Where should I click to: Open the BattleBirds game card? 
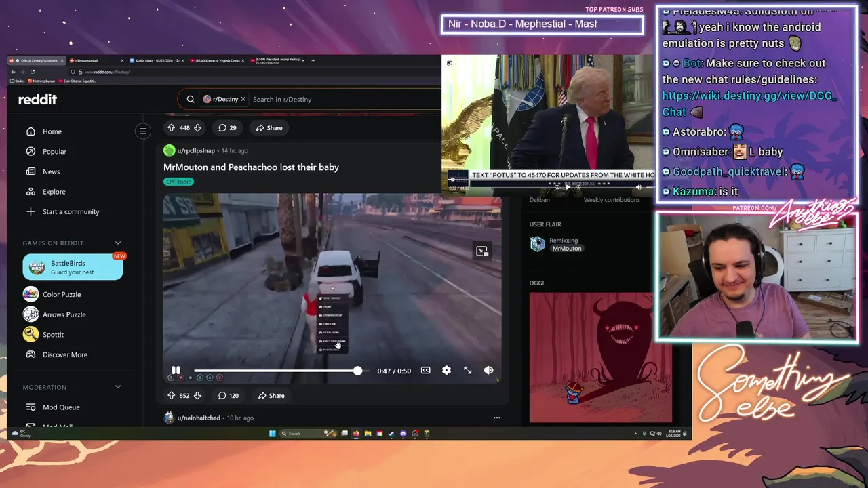[73, 267]
